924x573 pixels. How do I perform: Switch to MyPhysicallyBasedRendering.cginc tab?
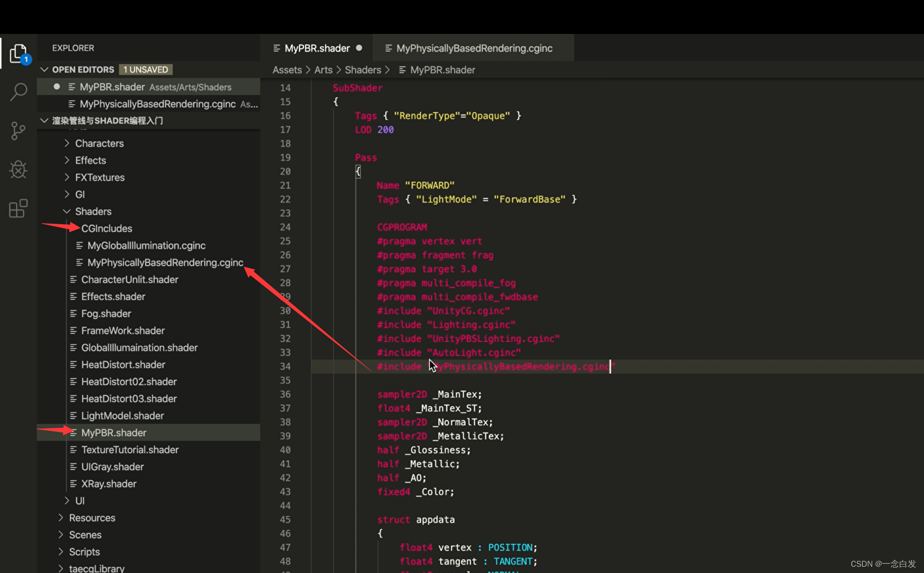click(474, 48)
